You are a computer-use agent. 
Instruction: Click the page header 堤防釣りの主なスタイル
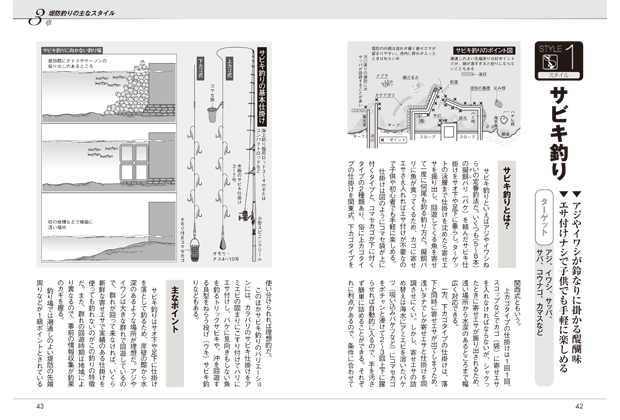tap(81, 13)
